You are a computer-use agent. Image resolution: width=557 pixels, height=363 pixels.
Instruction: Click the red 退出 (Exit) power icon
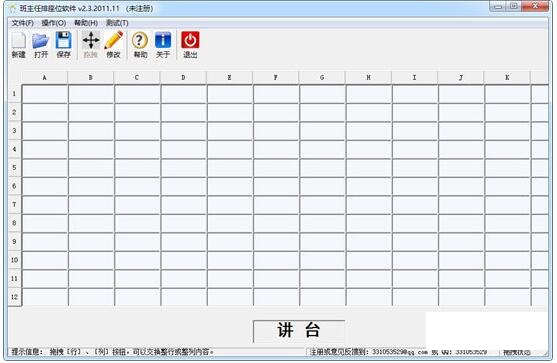tap(190, 44)
